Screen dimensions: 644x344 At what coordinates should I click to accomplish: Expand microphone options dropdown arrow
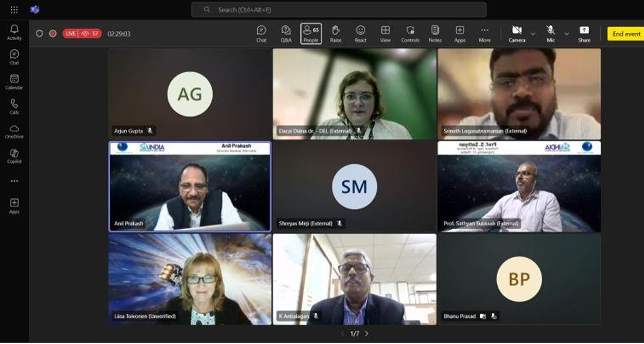[x=566, y=34]
